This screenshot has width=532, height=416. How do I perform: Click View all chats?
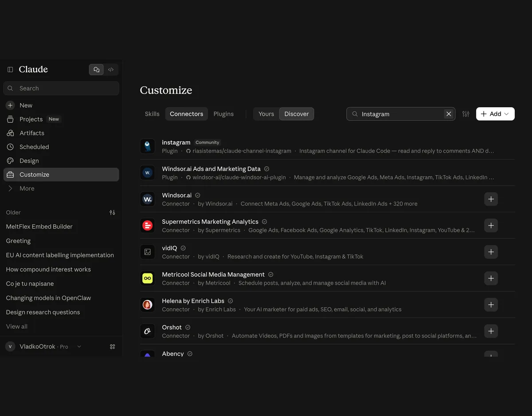17,327
